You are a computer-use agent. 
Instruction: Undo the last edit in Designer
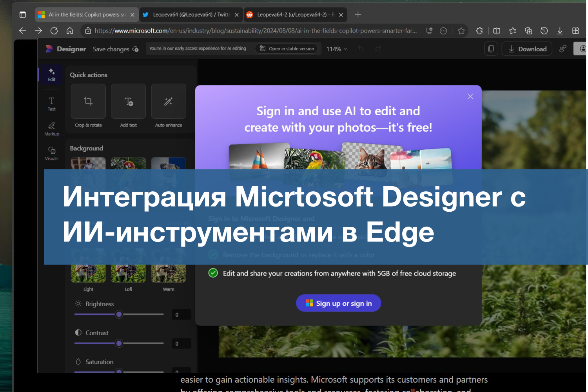click(361, 49)
